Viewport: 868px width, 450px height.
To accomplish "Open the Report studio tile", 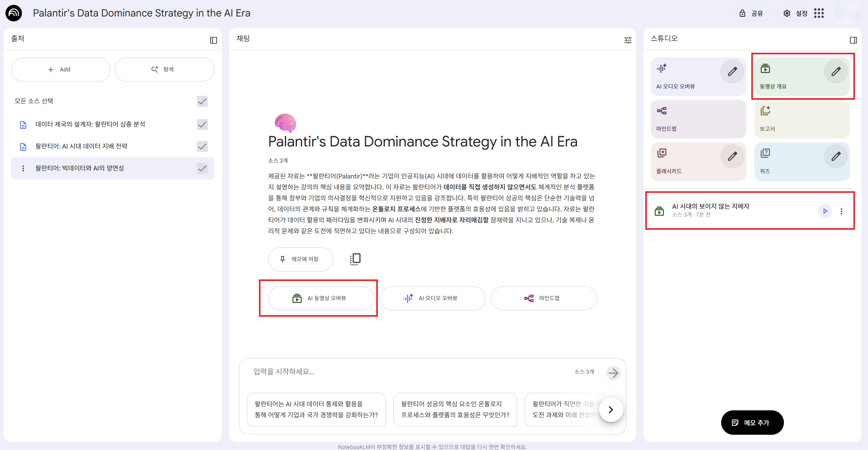I will click(802, 119).
